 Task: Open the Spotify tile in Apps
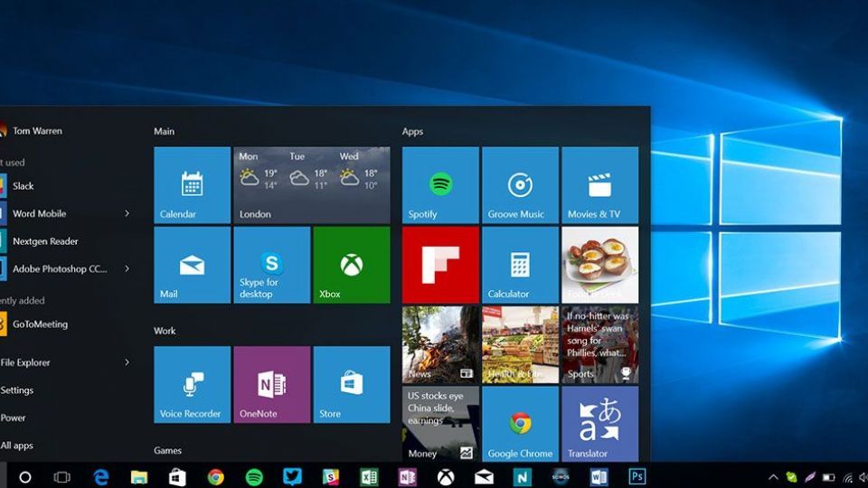(440, 185)
